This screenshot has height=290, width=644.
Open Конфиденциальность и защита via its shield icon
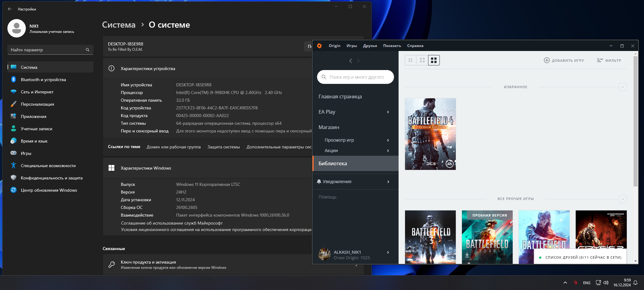coord(14,178)
